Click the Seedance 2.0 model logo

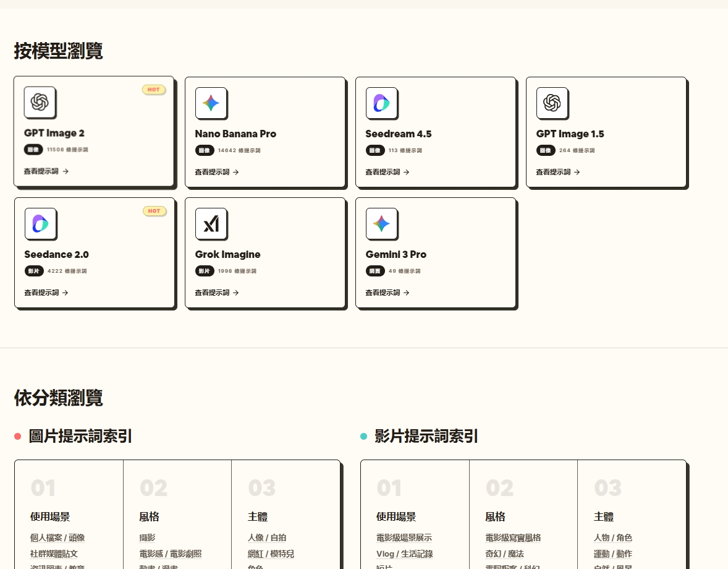[x=40, y=224]
